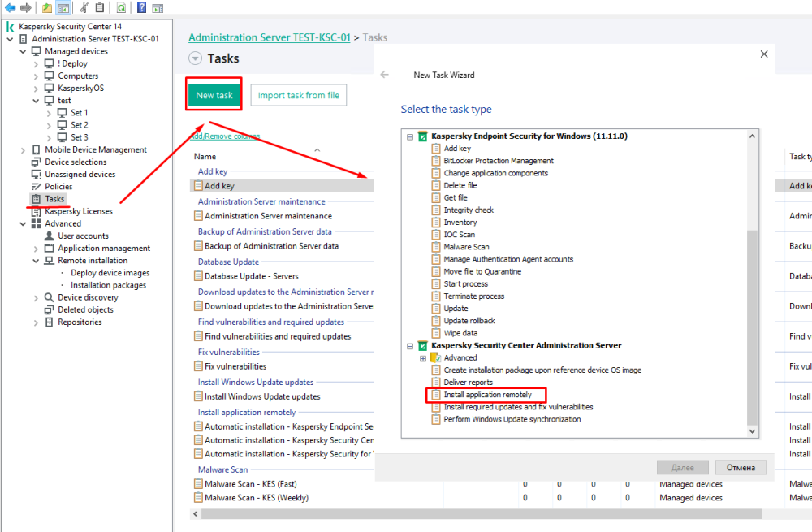
Task: Select Install application remotely task type
Action: [487, 395]
